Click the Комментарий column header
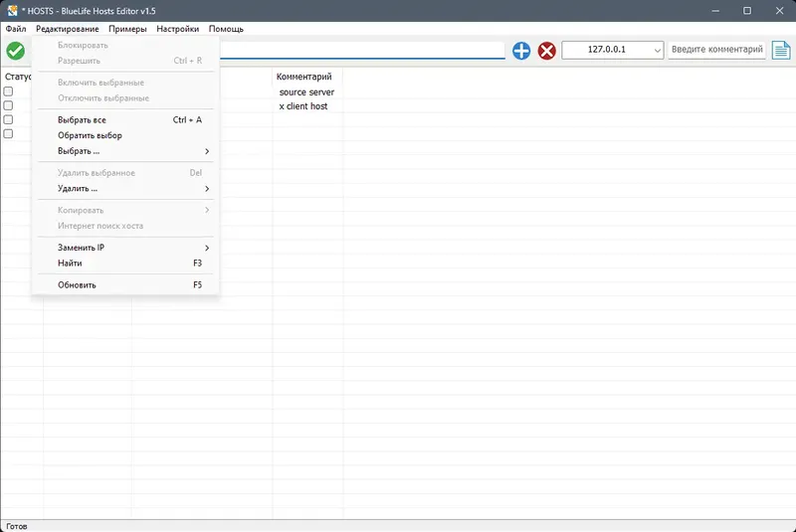The height and width of the screenshot is (532, 796). click(307, 77)
